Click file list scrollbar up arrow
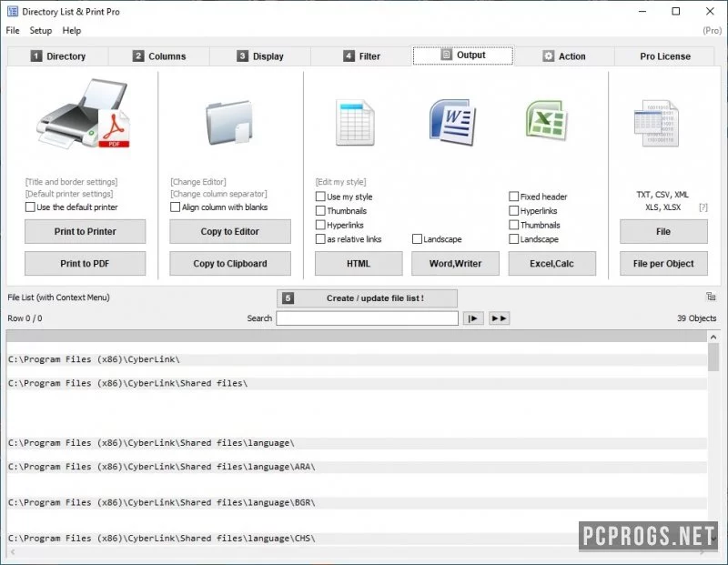 coord(713,337)
